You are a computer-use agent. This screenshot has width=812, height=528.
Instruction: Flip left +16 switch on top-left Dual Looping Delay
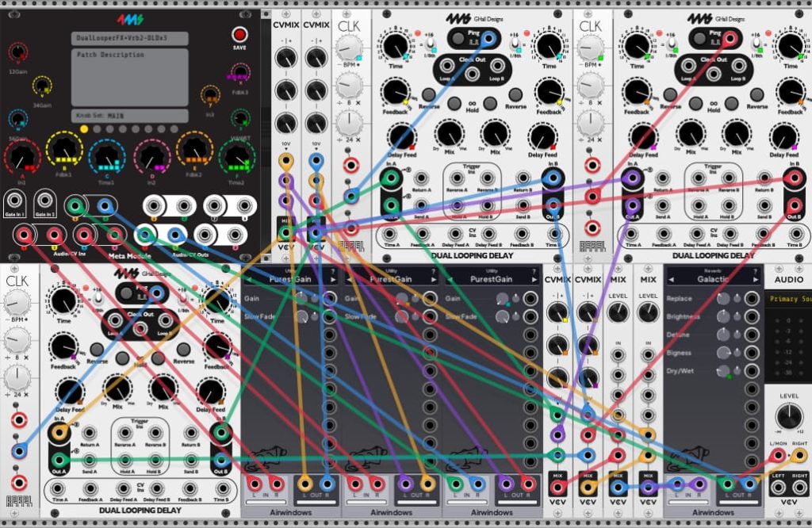[429, 44]
